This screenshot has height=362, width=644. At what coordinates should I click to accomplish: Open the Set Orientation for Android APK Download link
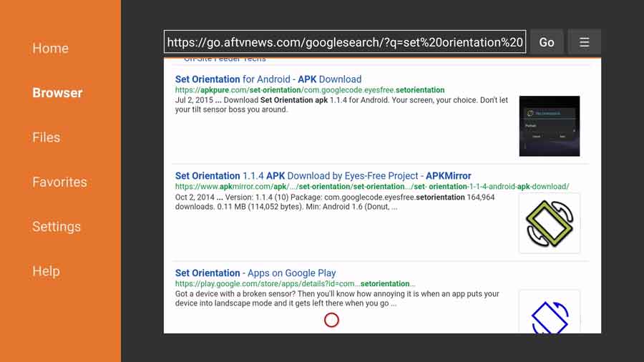coord(268,79)
